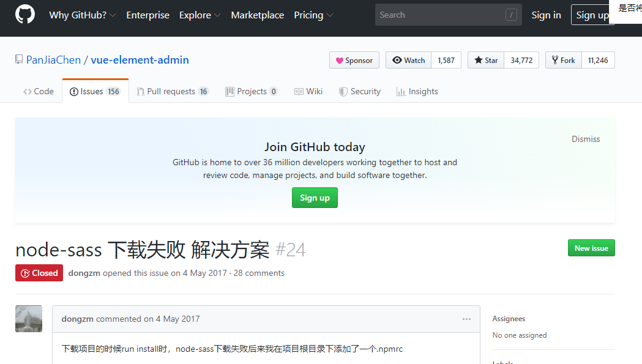This screenshot has height=364, width=642.
Task: Focus the Search input field
Action: (x=449, y=15)
